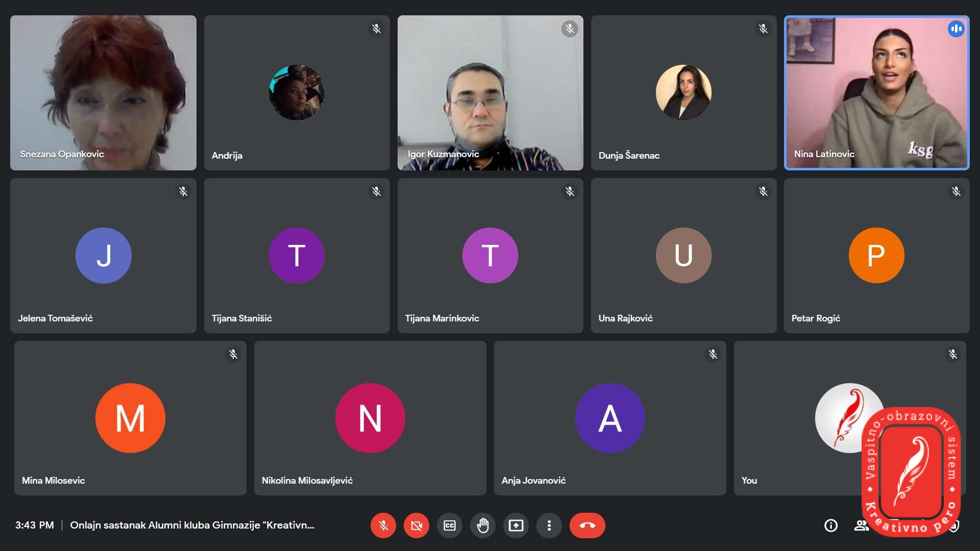The height and width of the screenshot is (551, 980).
Task: Click muted mic icon on Andrija tile
Action: [x=376, y=29]
